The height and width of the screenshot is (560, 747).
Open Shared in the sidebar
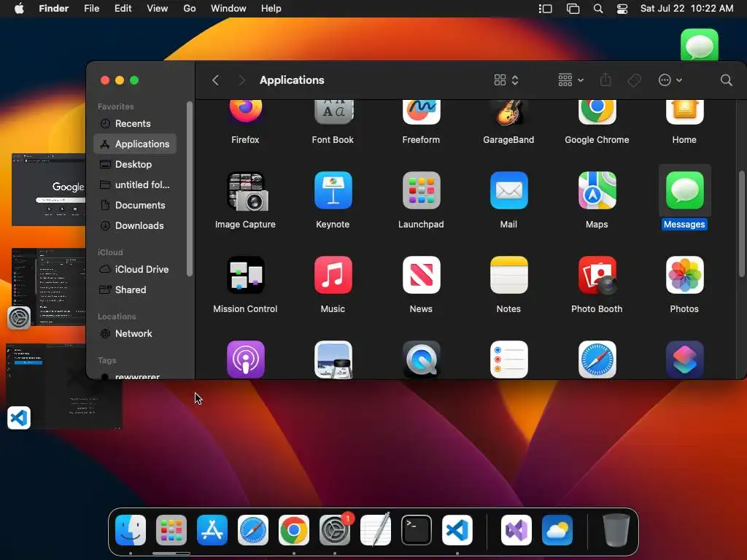pos(135,289)
